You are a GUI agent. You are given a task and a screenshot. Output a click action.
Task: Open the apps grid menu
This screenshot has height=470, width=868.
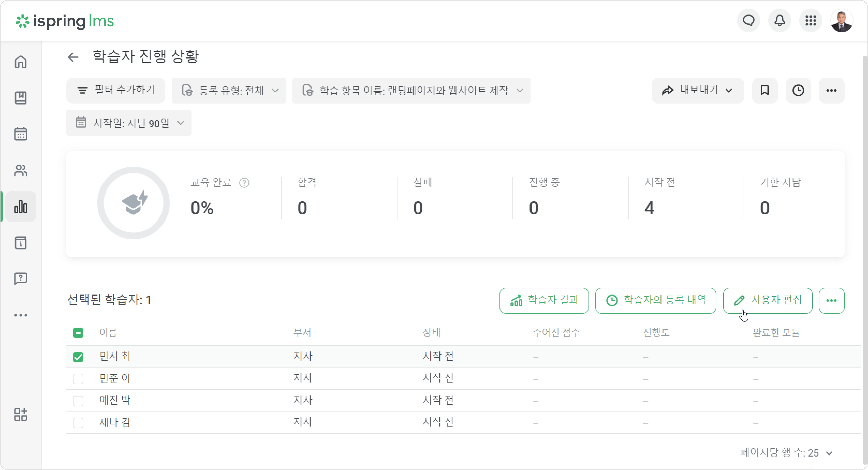click(810, 21)
